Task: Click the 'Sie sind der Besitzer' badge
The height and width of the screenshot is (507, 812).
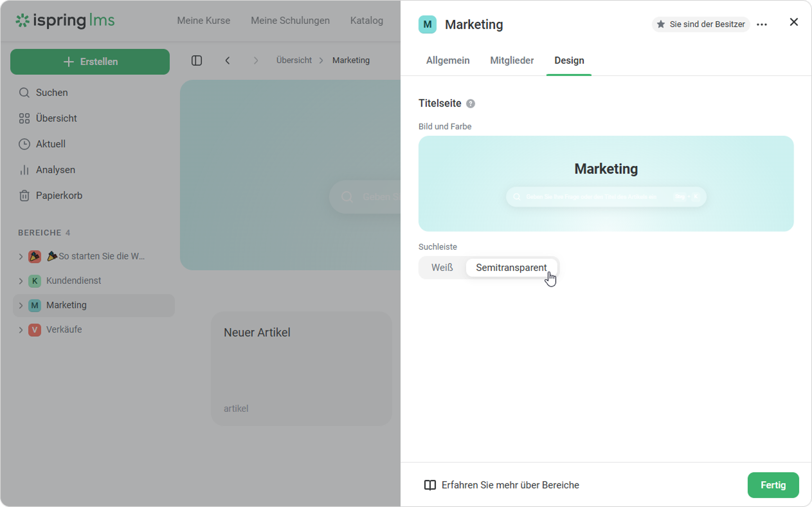Action: (701, 24)
